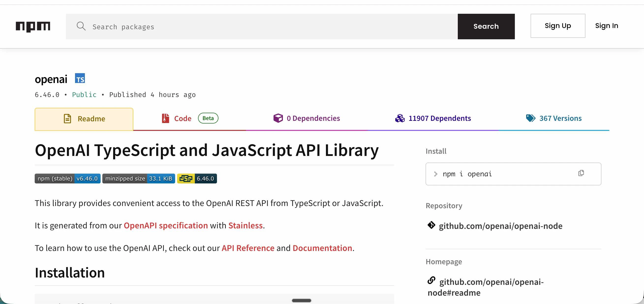The width and height of the screenshot is (644, 304).
Task: Click the black Search button
Action: (x=486, y=27)
